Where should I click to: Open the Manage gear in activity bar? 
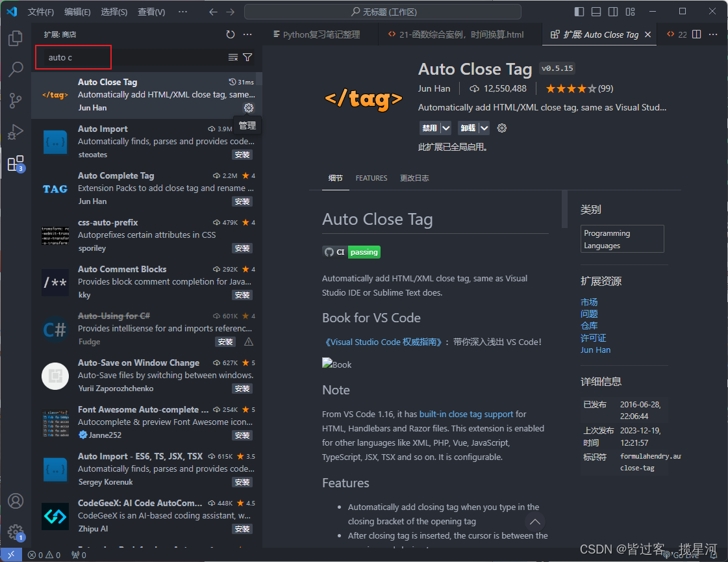click(x=16, y=532)
